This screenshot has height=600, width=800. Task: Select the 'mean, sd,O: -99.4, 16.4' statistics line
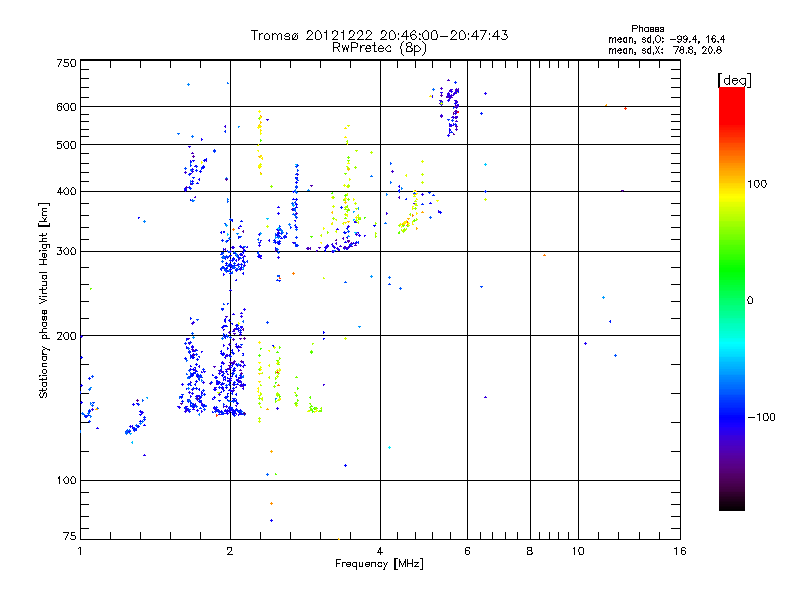666,39
